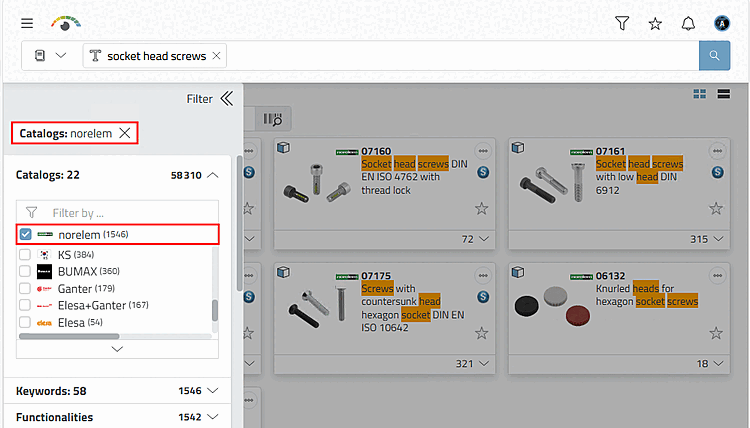Click the 3D cube icon on 07175
The height and width of the screenshot is (428, 750).
(x=283, y=272)
